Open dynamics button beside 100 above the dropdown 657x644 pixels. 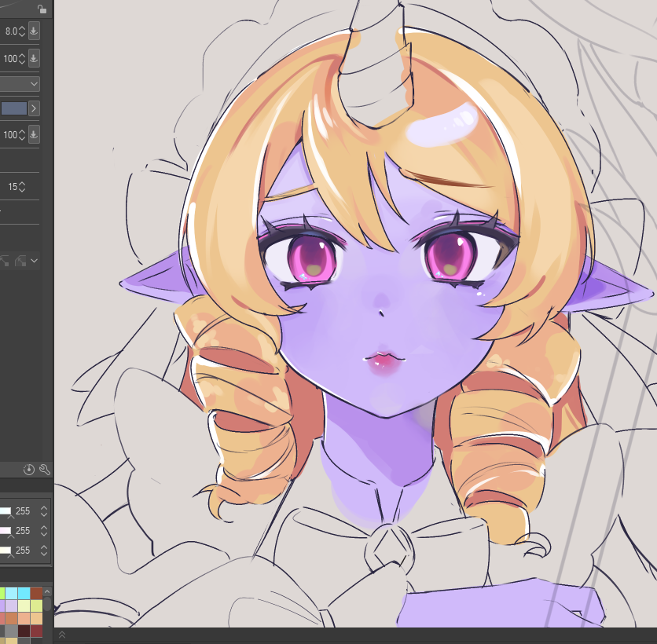(x=34, y=58)
